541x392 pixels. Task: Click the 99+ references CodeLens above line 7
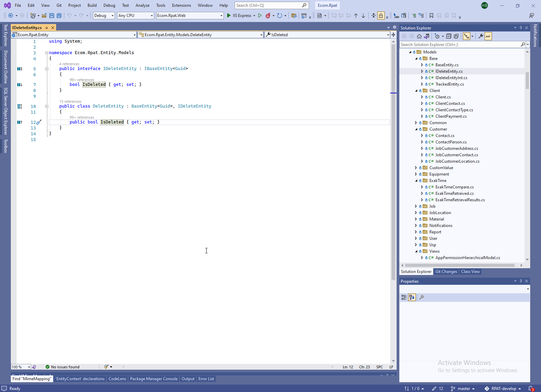pyautogui.click(x=82, y=80)
